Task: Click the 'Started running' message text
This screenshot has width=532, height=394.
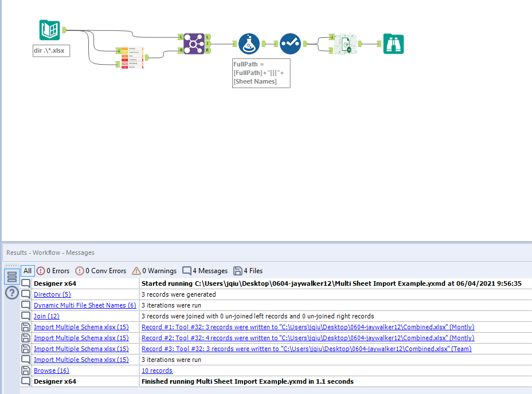Action: coord(331,283)
